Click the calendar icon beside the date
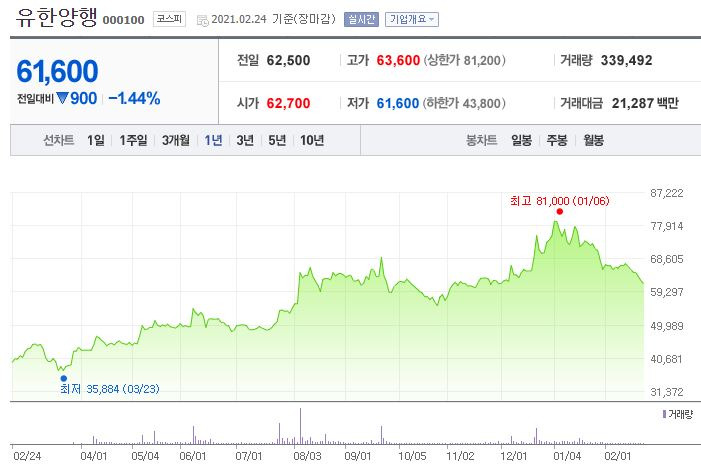Screen dimensions: 701x474 [x=203, y=20]
